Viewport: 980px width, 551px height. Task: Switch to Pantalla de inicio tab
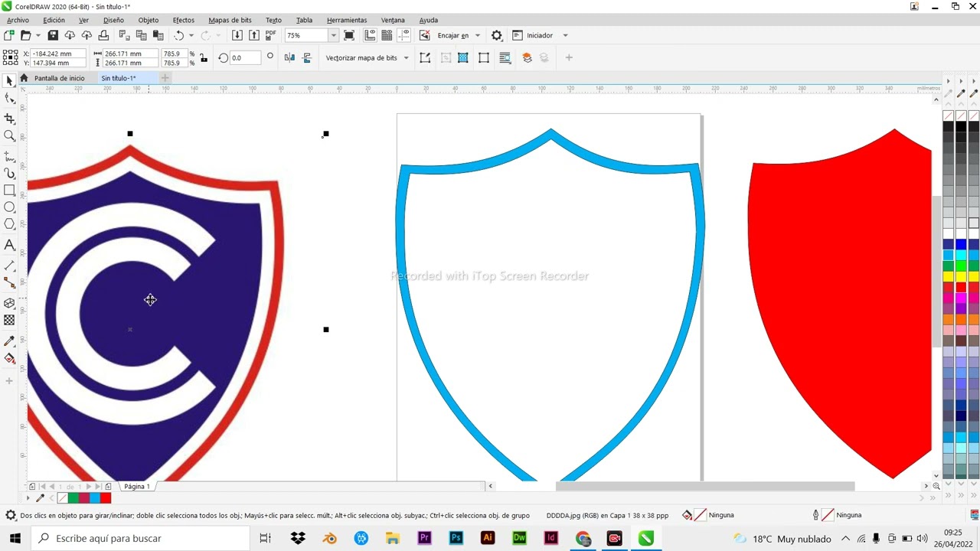(59, 78)
